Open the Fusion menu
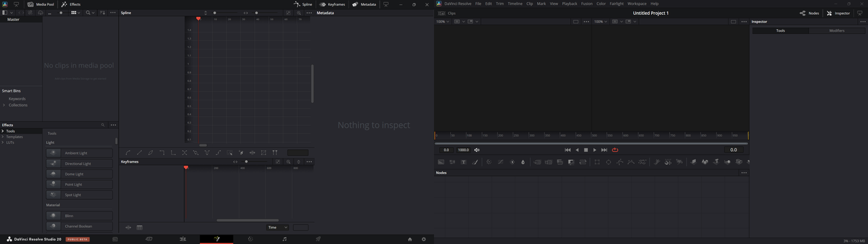Image resolution: width=868 pixels, height=244 pixels. point(587,3)
